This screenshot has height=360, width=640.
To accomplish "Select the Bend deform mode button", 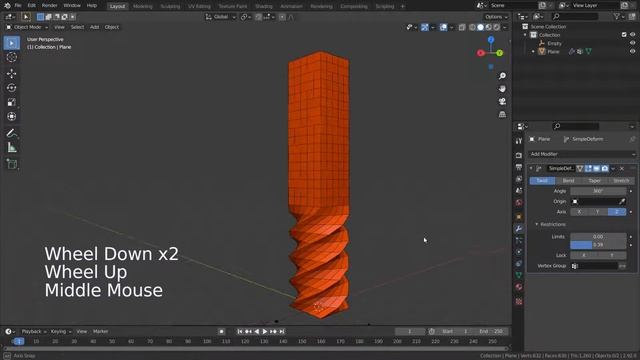I will click(568, 181).
